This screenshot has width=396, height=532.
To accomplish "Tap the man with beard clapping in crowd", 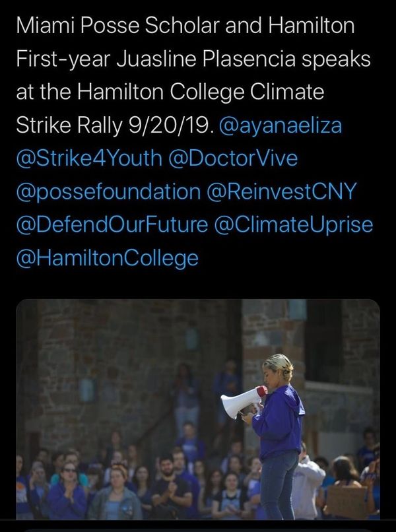I will (x=169, y=483).
